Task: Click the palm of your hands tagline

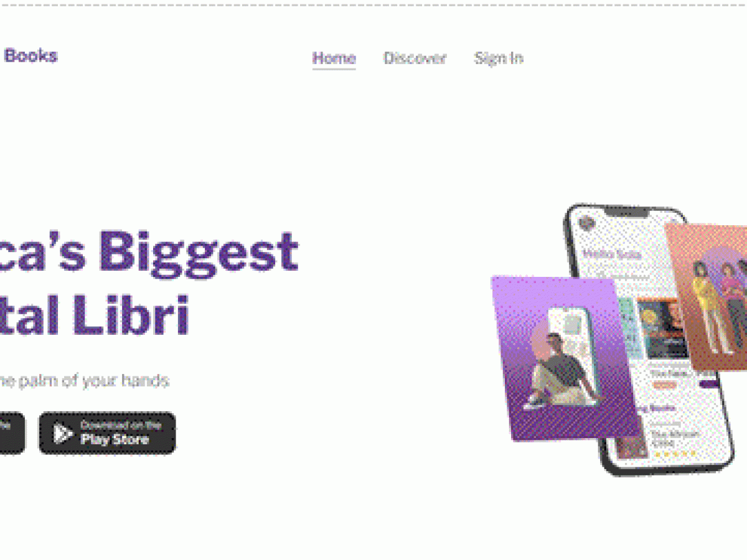Action: click(x=85, y=380)
